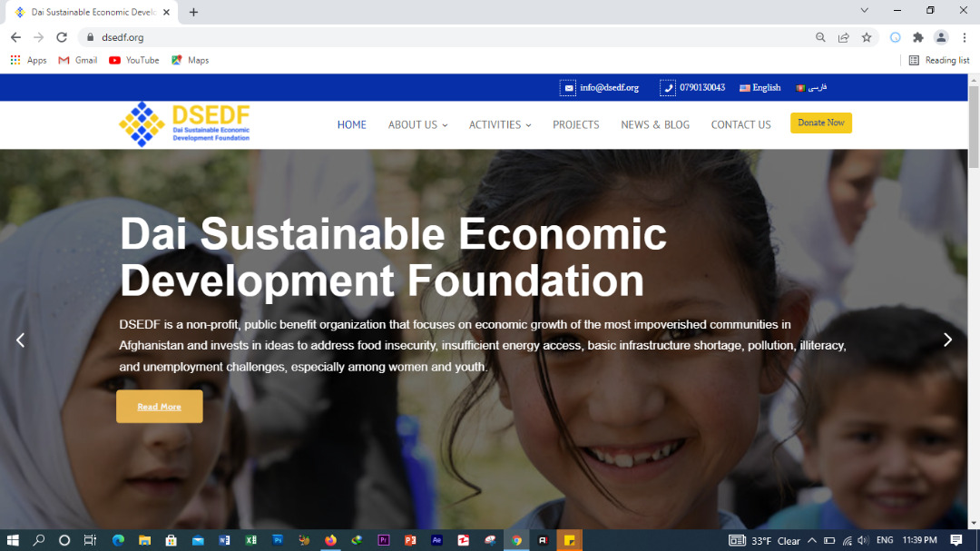Open the CONTACT US page

coord(740,124)
